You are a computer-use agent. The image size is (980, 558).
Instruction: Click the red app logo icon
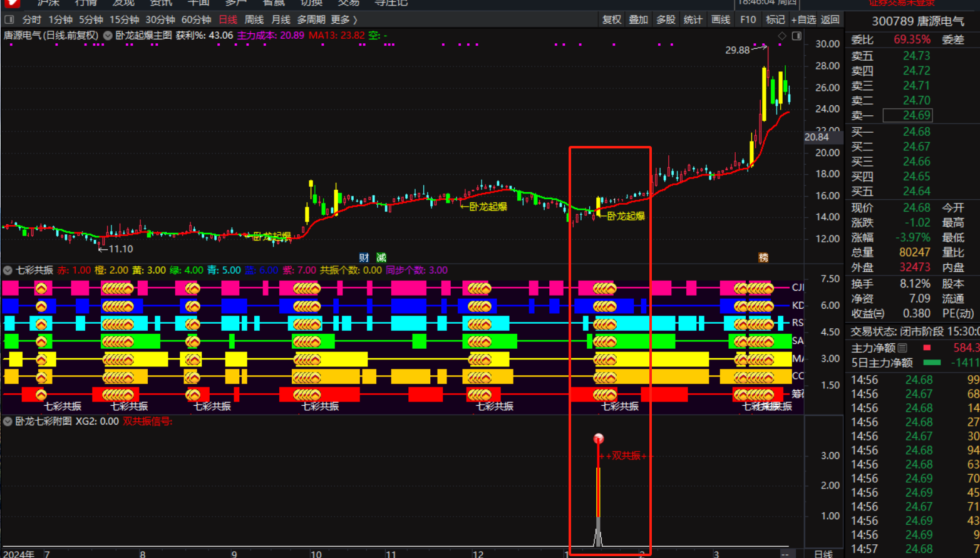(x=11, y=3)
